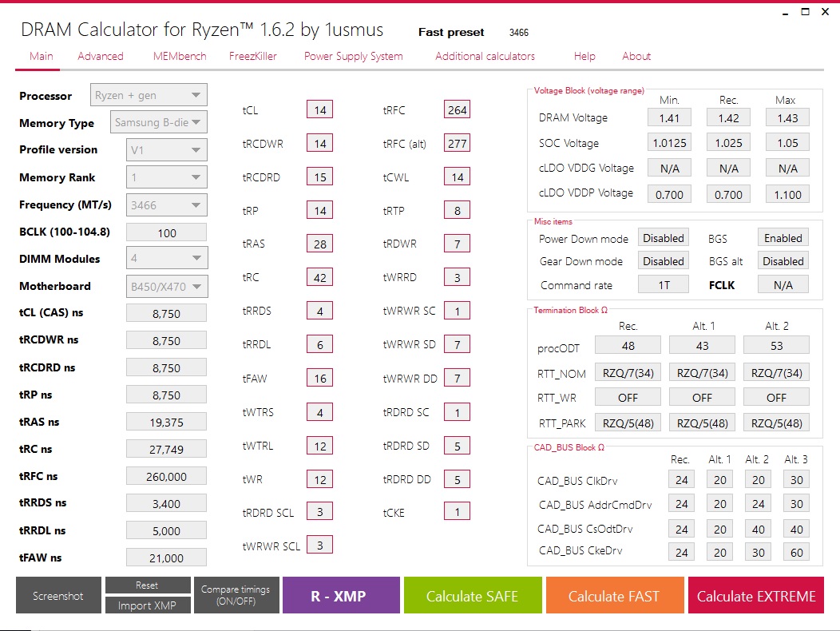Screen dimensions: 840x631
Task: Click the tRTP timing value 8
Action: 457,210
